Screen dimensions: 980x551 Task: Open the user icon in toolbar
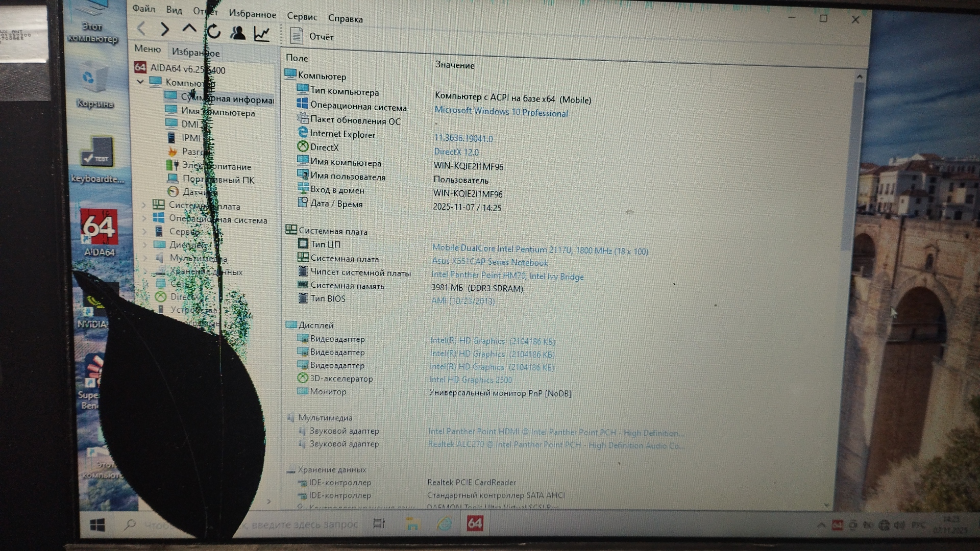238,33
